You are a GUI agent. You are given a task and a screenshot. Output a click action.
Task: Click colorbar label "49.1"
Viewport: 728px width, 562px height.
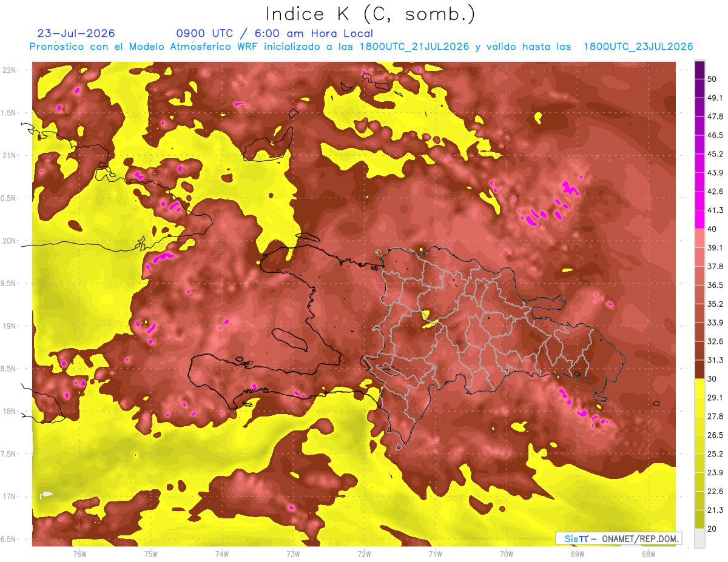[715, 98]
